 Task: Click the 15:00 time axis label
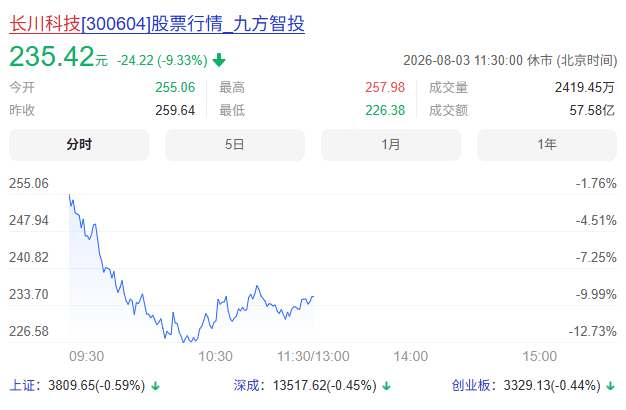540,357
